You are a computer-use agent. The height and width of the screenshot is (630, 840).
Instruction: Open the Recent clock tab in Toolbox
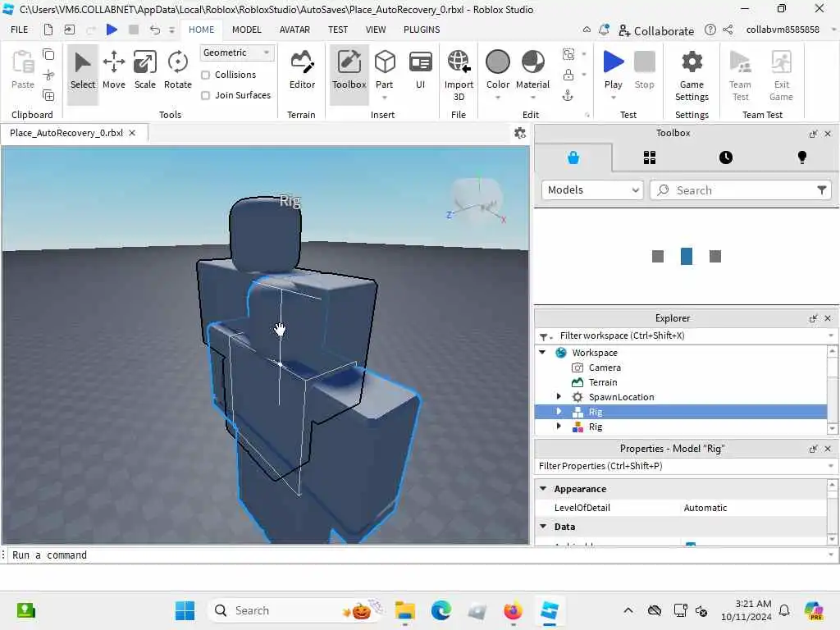(725, 157)
